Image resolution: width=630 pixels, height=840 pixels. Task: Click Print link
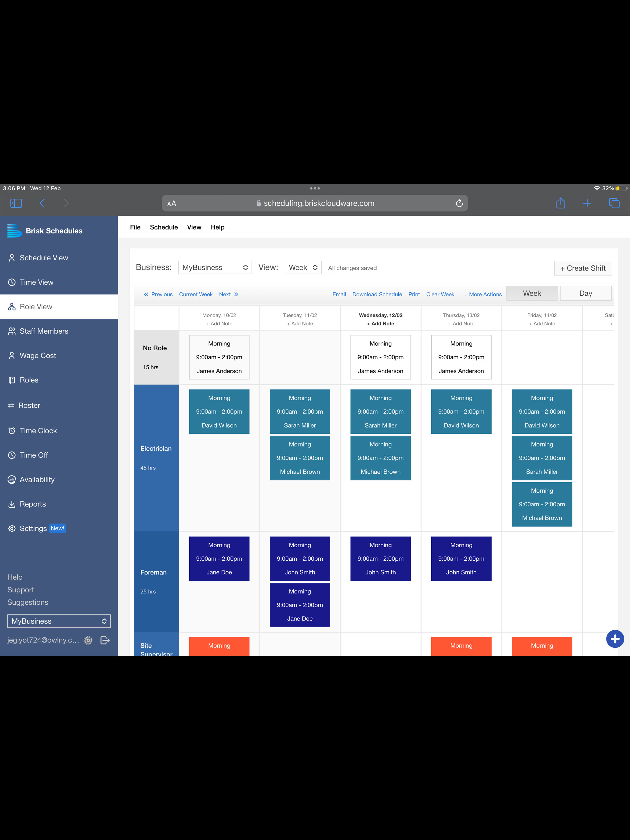414,294
